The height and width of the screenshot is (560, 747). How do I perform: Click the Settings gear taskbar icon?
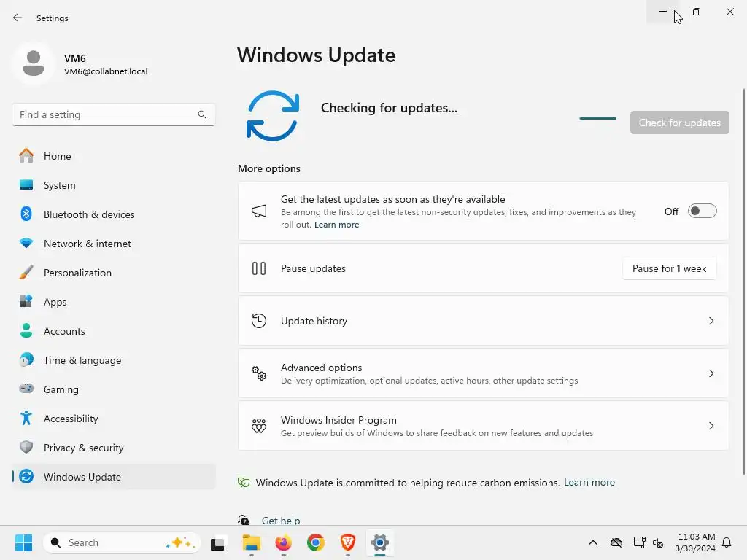[x=379, y=542]
